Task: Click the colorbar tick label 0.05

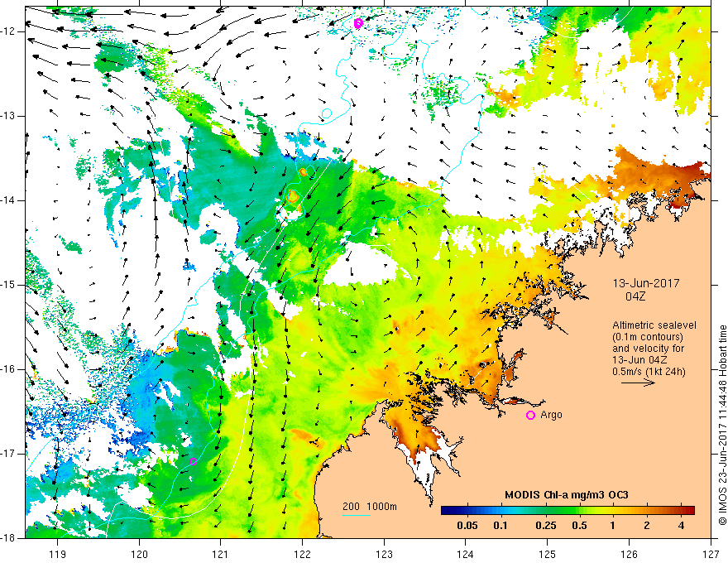Action: [x=467, y=526]
